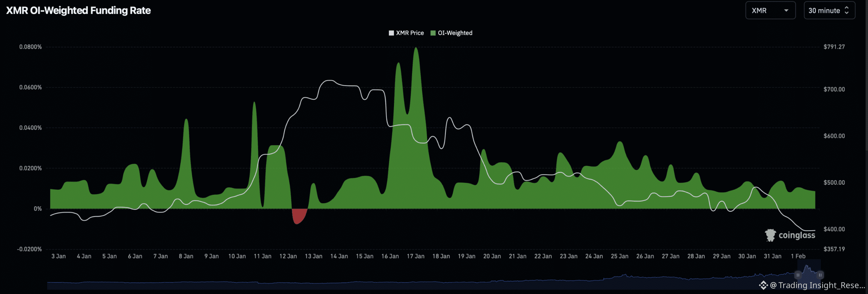
Task: Click the 13 Jan date label
Action: [x=314, y=256]
